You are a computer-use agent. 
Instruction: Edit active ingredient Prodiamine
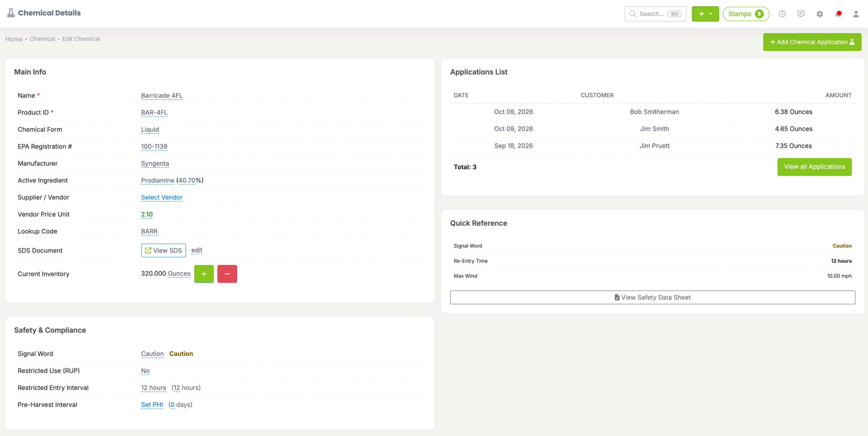[157, 181]
